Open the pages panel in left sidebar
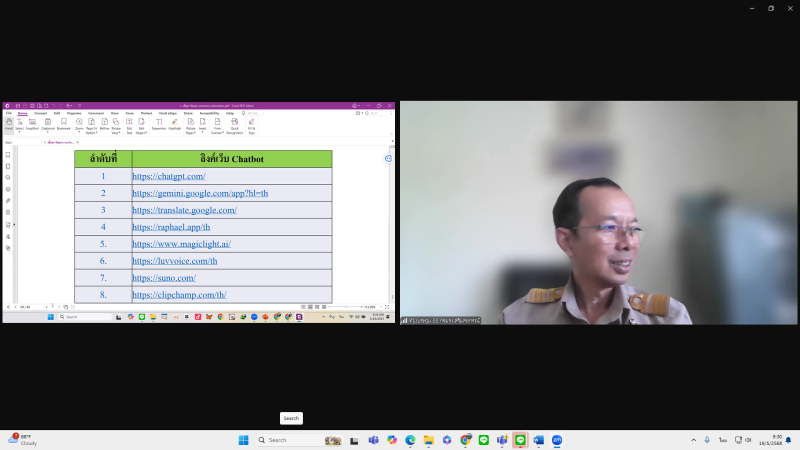Viewport: 800px width, 450px height. (8, 166)
